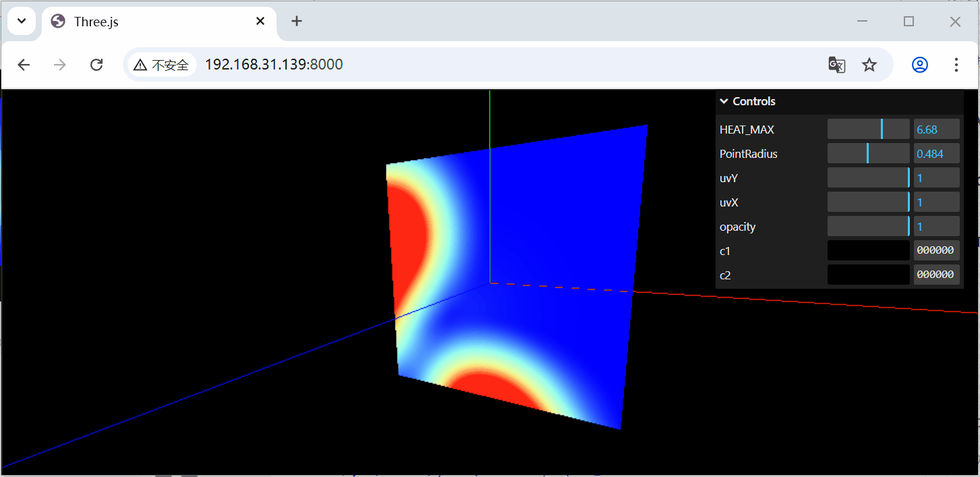Screen dimensions: 980x477
Task: Adjust the PointRadius slider
Action: click(x=869, y=154)
